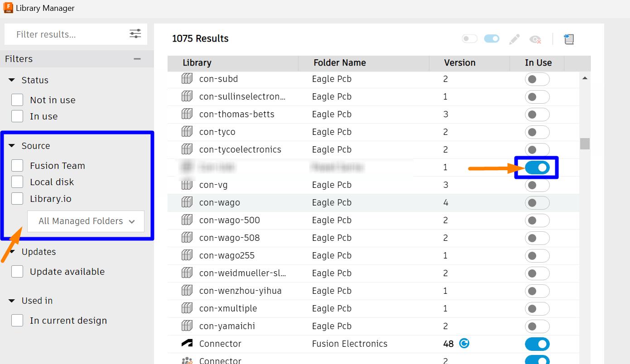Viewport: 630px width, 364px height.
Task: Click the Autodesk icon for Connector library
Action: (x=187, y=344)
